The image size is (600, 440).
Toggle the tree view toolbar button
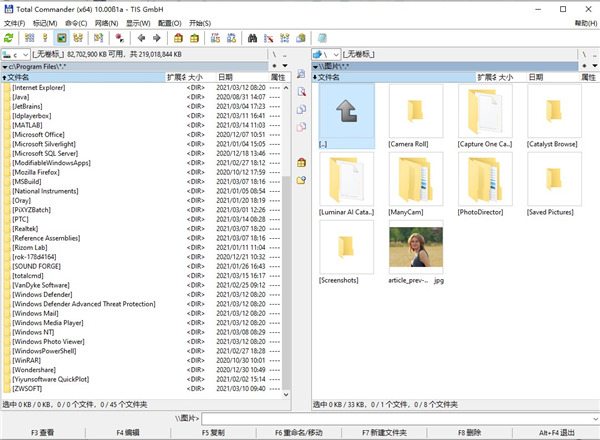point(78,38)
